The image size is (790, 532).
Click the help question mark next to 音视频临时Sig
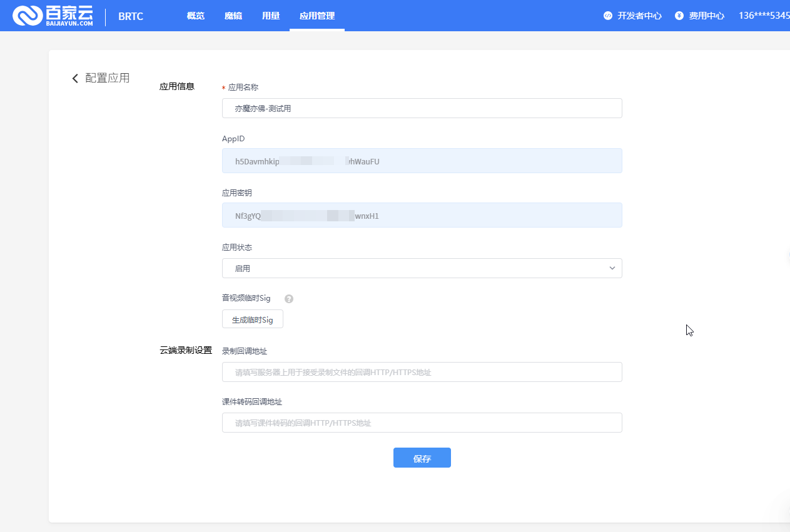289,299
